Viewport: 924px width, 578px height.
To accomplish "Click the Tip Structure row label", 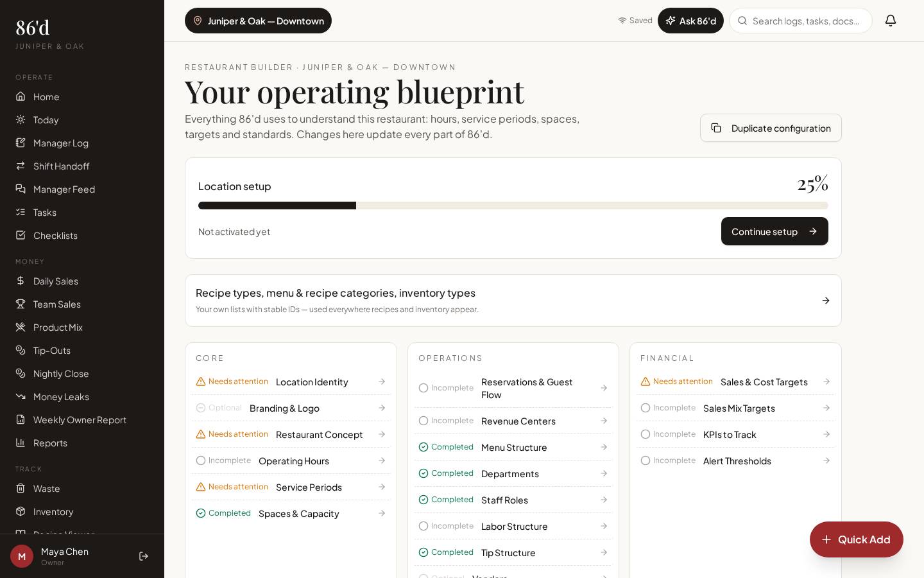I will click(508, 552).
